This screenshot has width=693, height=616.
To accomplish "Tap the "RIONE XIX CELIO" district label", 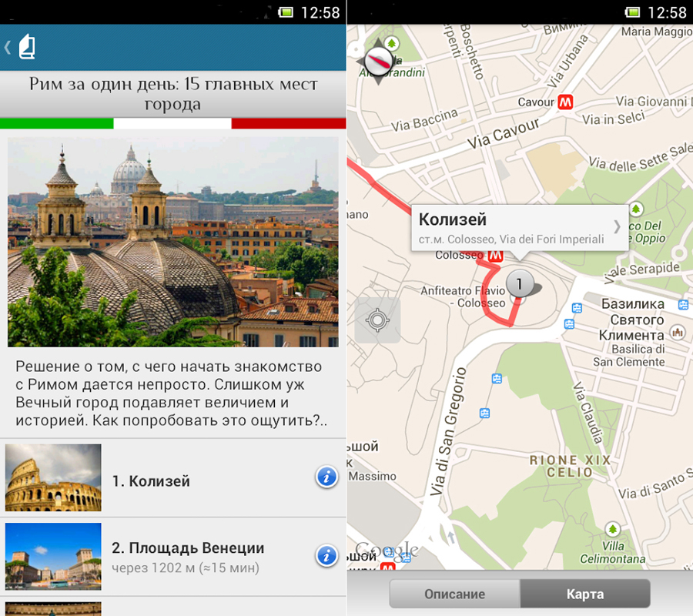I will click(570, 466).
